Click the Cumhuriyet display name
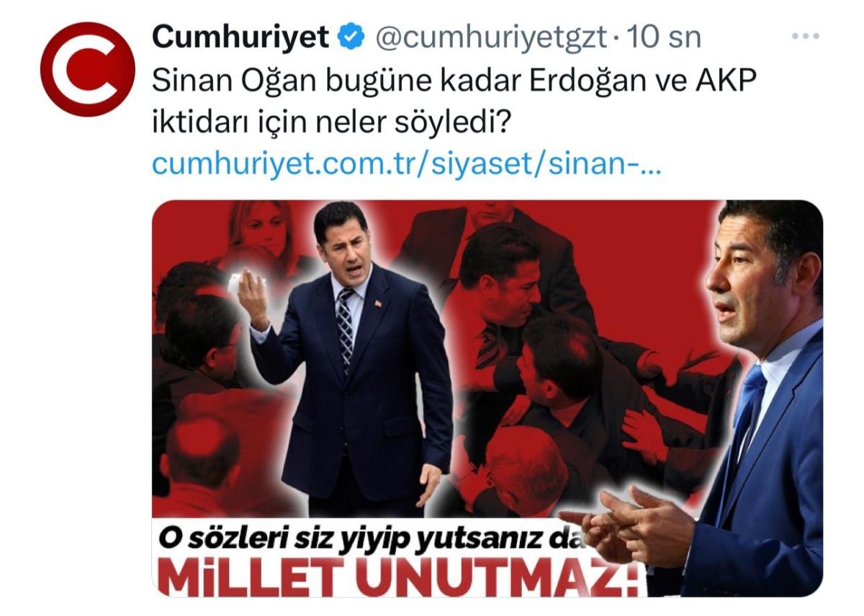This screenshot has height=616, width=864. click(x=241, y=37)
